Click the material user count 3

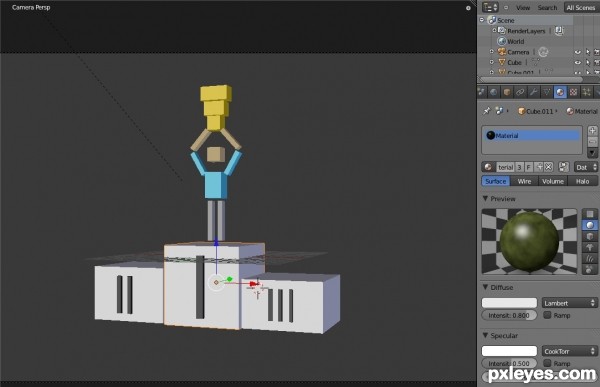click(519, 167)
